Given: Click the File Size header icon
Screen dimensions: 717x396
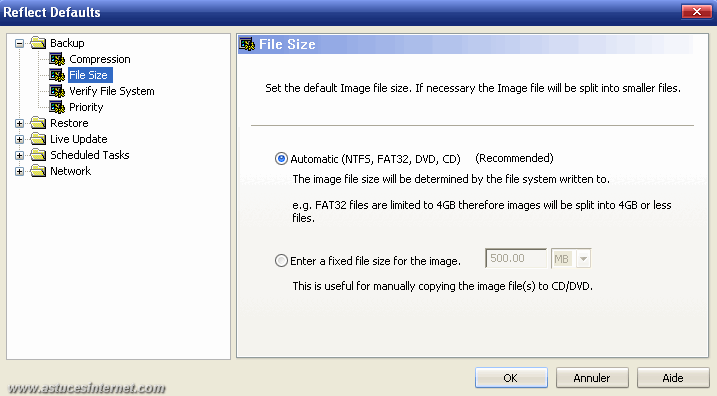Looking at the screenshot, I should (247, 44).
